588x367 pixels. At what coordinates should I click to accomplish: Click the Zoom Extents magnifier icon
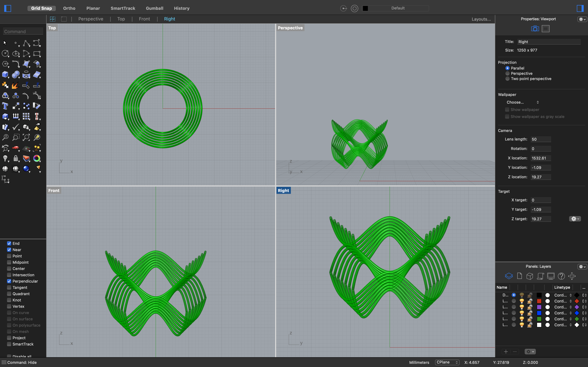(x=26, y=137)
